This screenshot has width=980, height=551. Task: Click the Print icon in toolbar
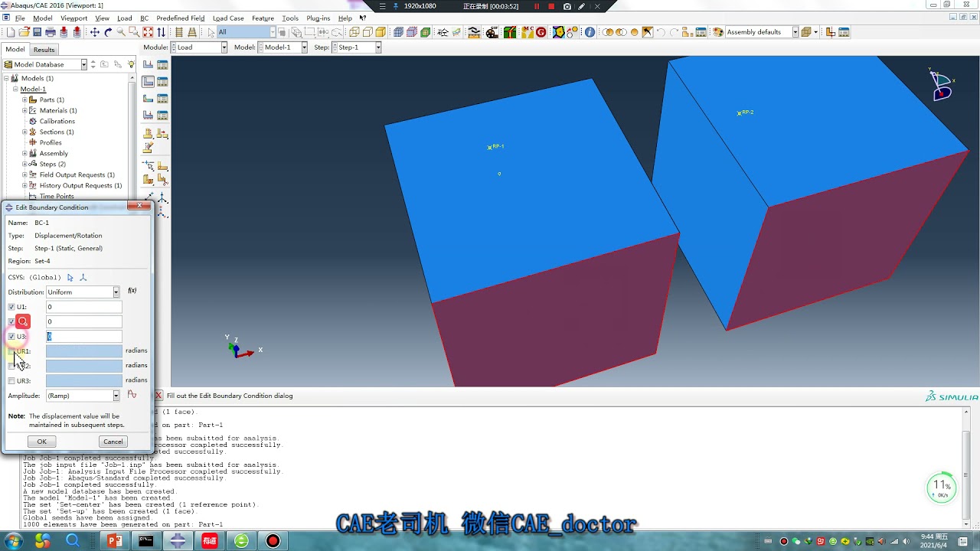click(x=51, y=32)
